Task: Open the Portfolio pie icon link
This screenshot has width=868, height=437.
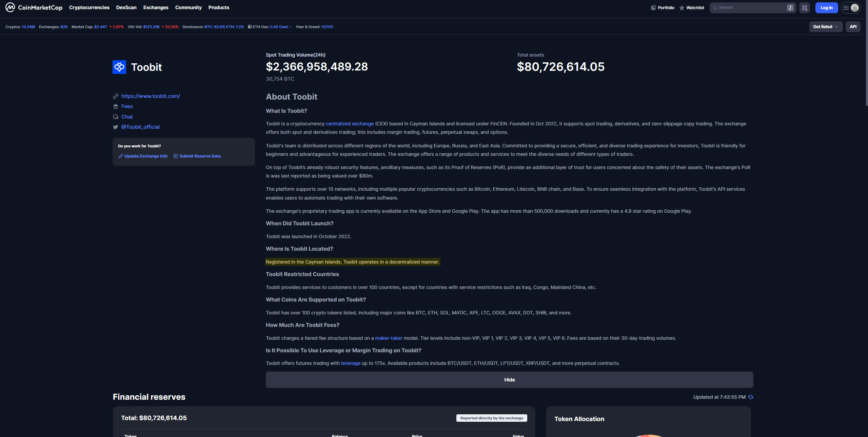Action: tap(663, 8)
